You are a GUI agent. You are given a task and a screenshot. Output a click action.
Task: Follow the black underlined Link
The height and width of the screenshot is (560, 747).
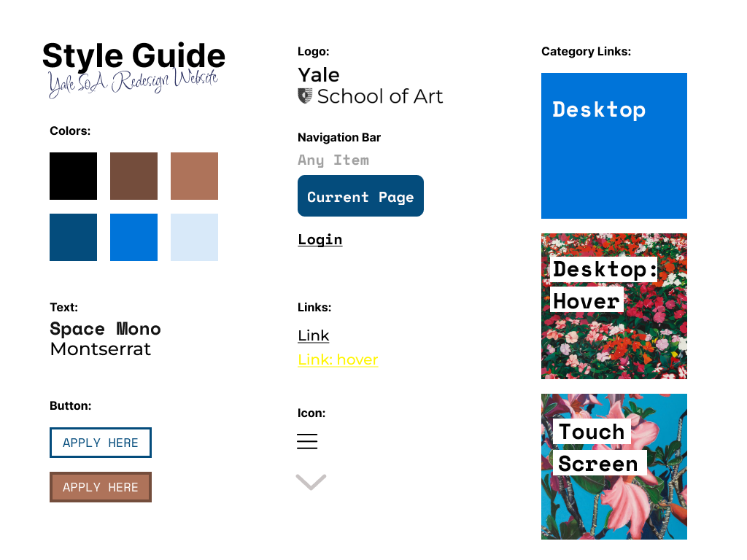coord(314,335)
